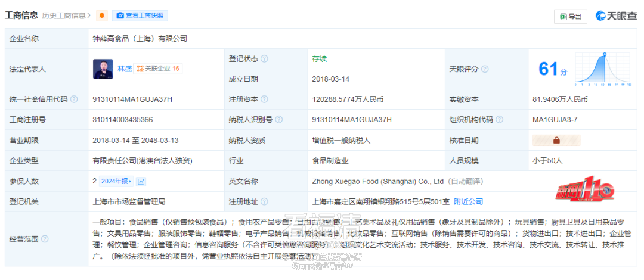This screenshot has height=280, width=644.
Task: Open 2024年报 dropdown
Action: 117,181
